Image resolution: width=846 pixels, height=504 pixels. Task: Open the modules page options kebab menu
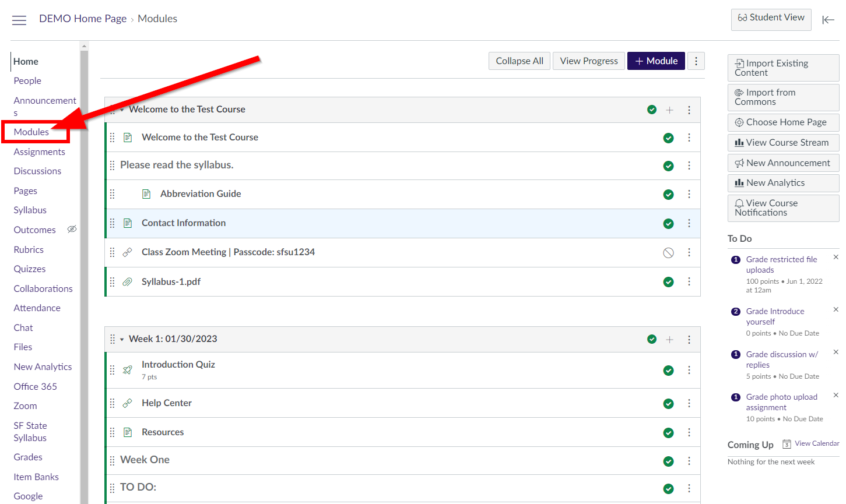point(696,61)
